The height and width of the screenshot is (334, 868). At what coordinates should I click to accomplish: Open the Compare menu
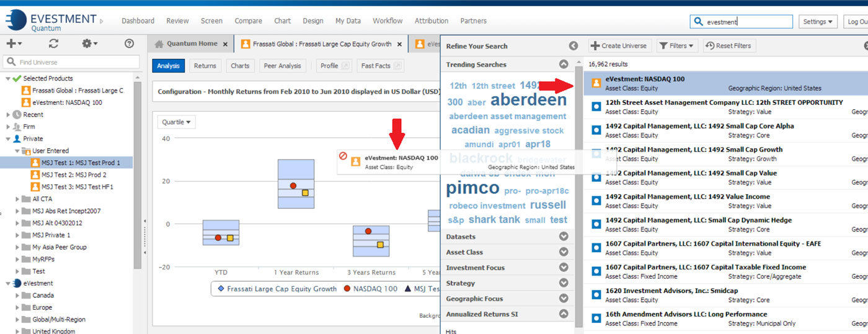coord(248,21)
